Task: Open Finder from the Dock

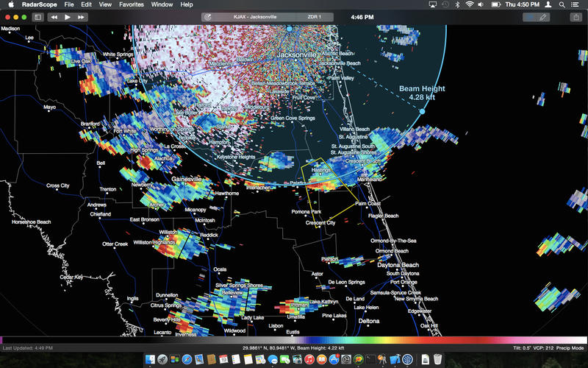Action: point(149,359)
